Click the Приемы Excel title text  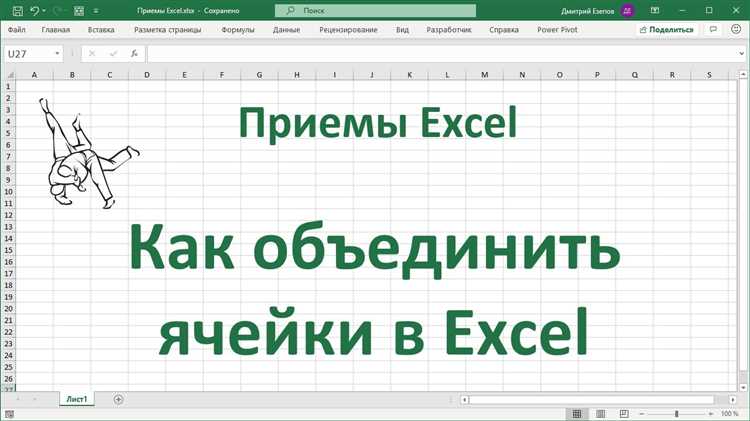click(377, 123)
